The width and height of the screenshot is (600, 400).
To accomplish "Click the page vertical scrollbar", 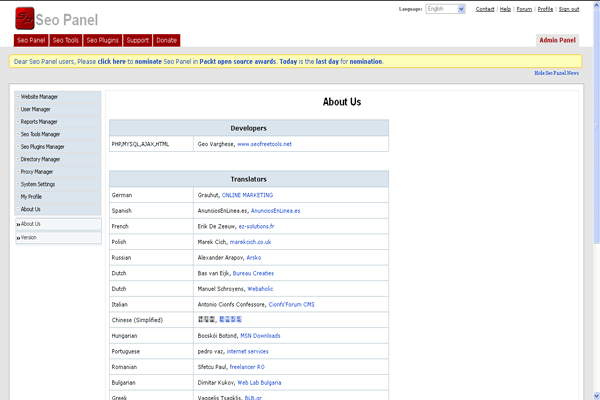I will click(596, 200).
